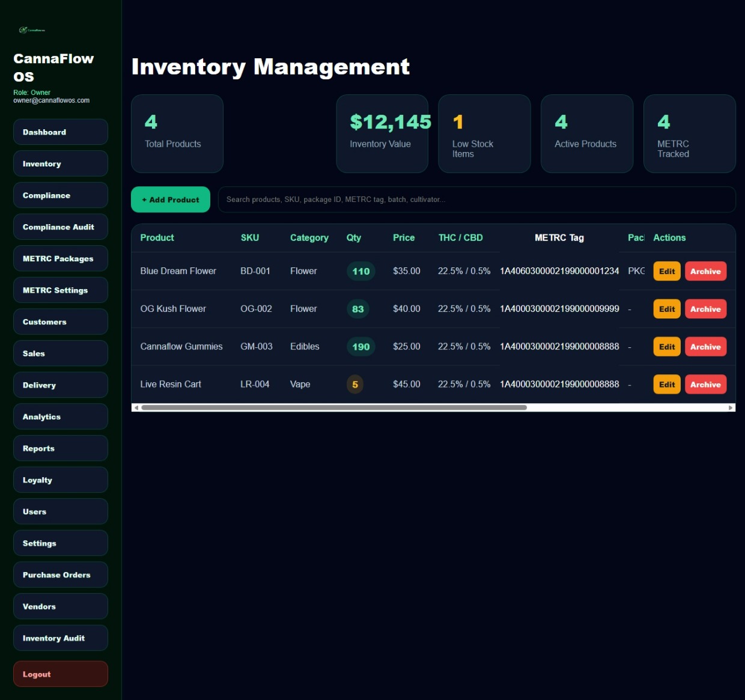The image size is (745, 700).
Task: Select the Active Products card
Action: coord(587,133)
